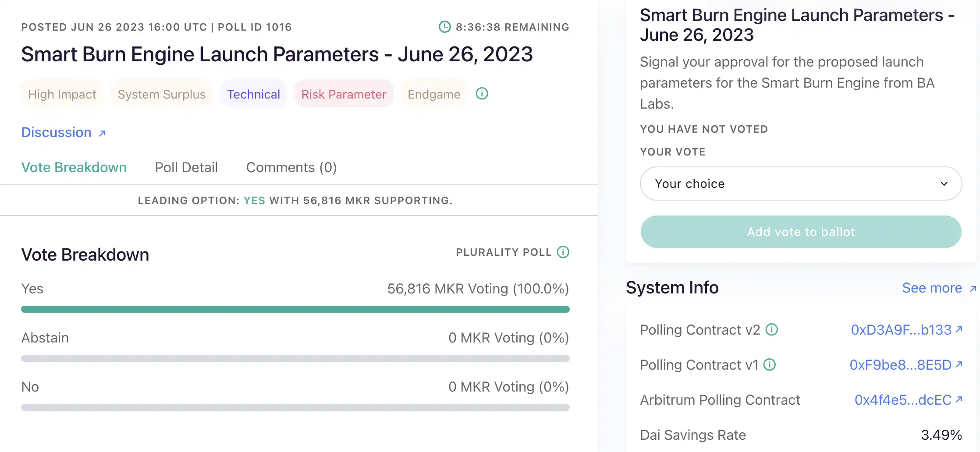
Task: Open the Discussion link
Action: pyautogui.click(x=57, y=133)
